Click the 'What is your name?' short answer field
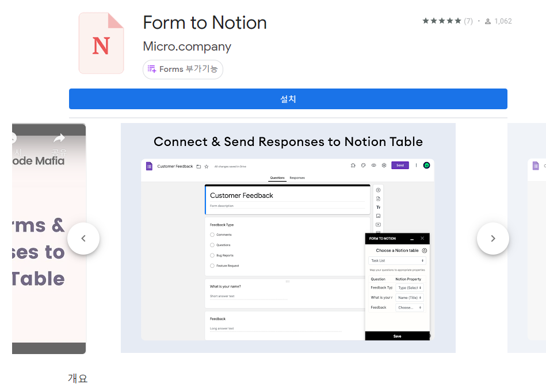Image resolution: width=546 pixels, height=392 pixels. [x=249, y=297]
